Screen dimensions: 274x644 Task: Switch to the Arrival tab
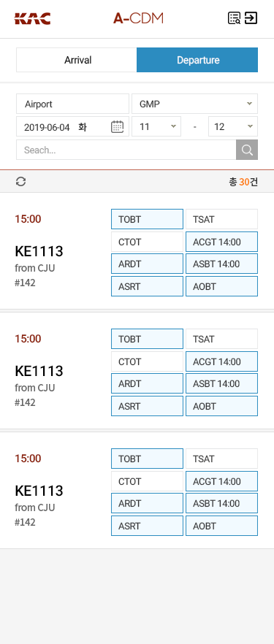tap(77, 60)
